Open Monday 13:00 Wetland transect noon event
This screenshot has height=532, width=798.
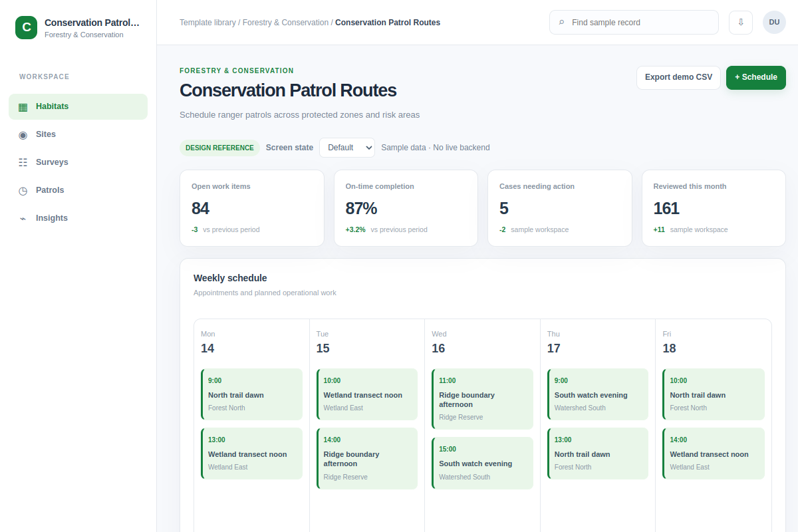click(x=251, y=454)
